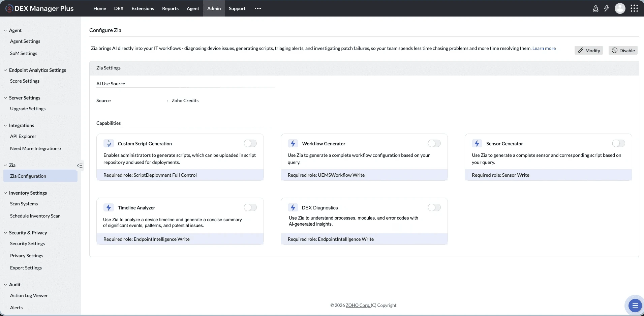Open the apps grid launcher icon

pos(634,8)
